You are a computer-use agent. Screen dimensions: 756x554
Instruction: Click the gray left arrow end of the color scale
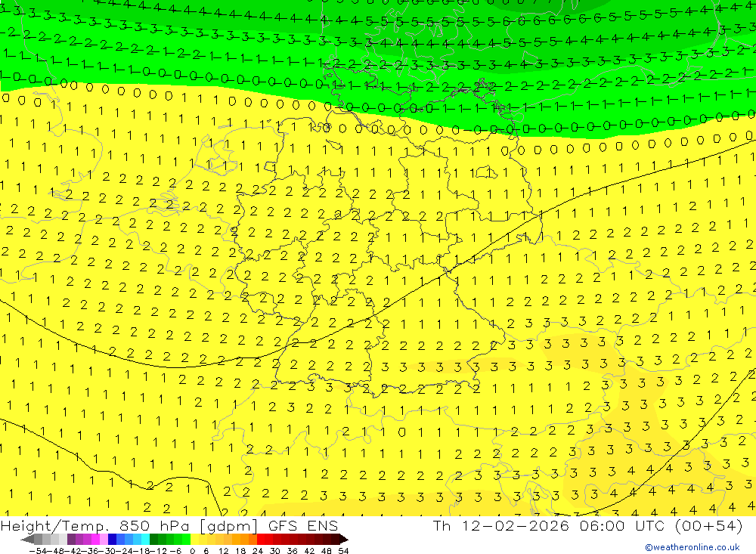[x=27, y=540]
